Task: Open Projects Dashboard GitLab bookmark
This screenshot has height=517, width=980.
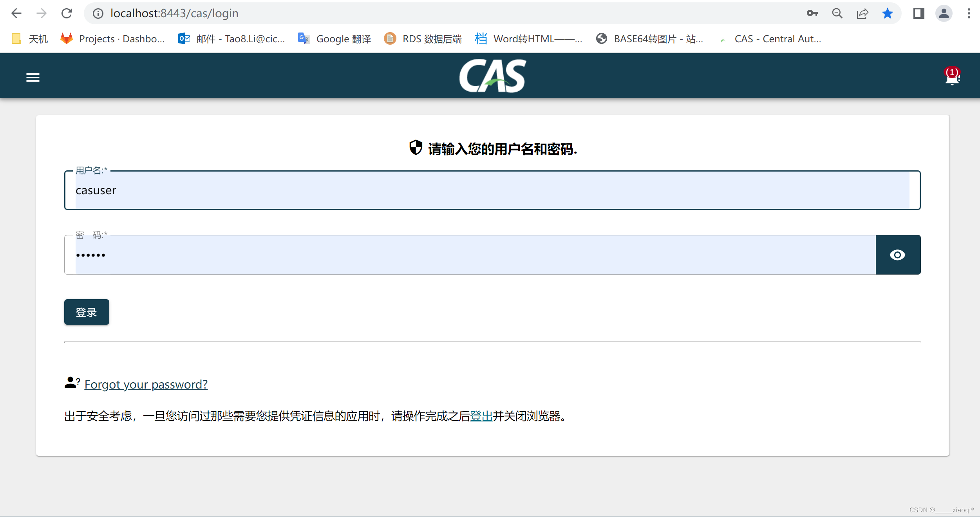Action: 112,39
